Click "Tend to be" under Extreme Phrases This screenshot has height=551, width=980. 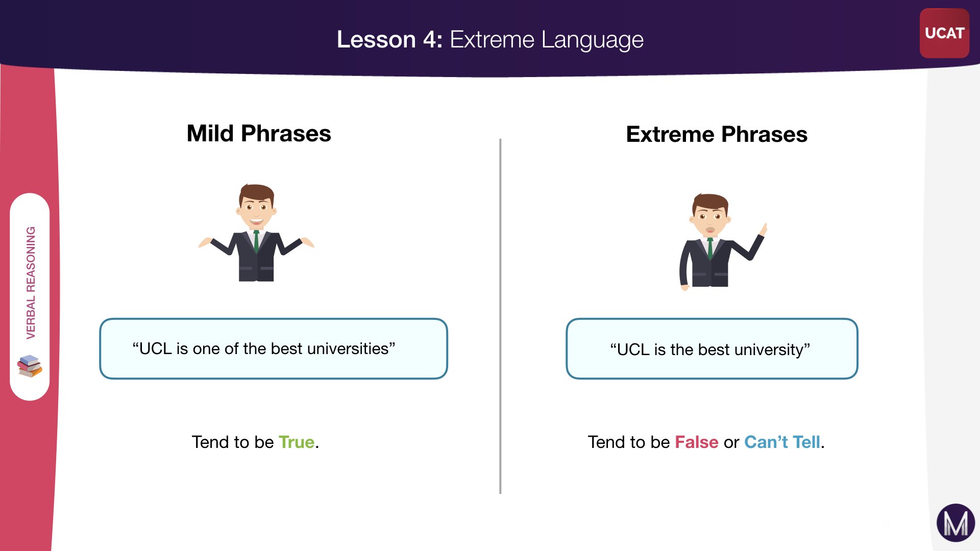pyautogui.click(x=629, y=442)
